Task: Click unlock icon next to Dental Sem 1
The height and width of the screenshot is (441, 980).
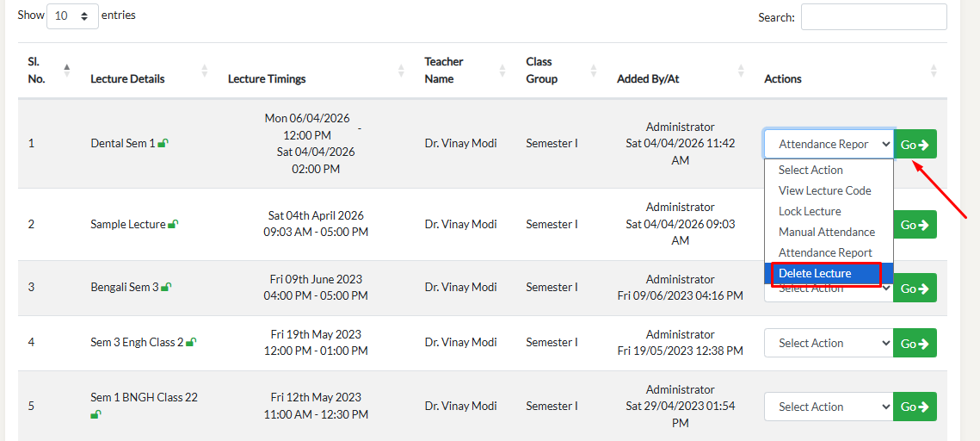Action: (x=163, y=144)
